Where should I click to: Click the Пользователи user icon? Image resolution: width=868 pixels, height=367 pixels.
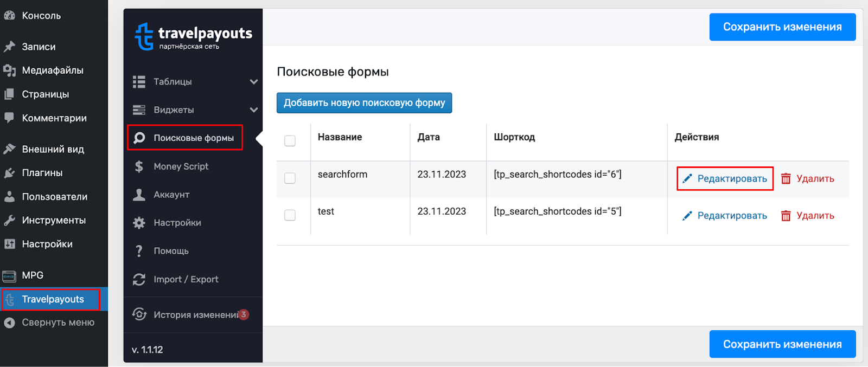pyautogui.click(x=9, y=196)
